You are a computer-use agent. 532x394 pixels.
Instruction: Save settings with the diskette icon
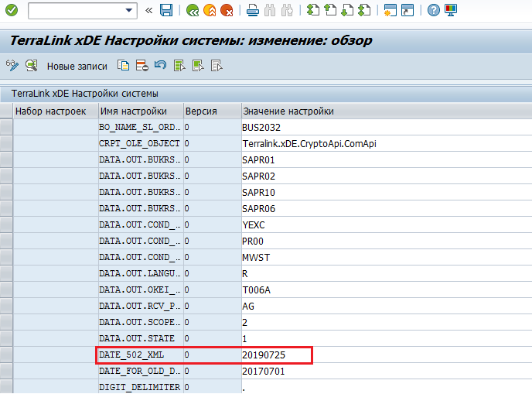click(166, 10)
